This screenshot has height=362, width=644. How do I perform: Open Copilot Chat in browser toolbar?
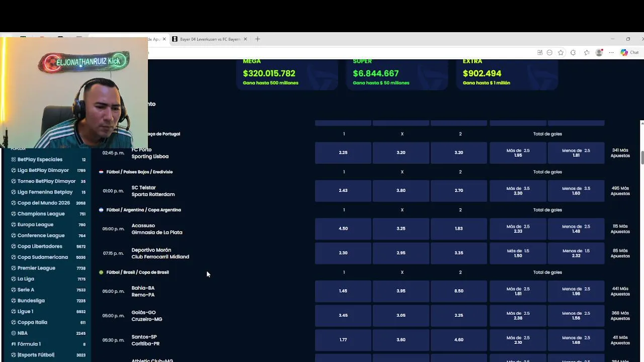click(x=629, y=52)
